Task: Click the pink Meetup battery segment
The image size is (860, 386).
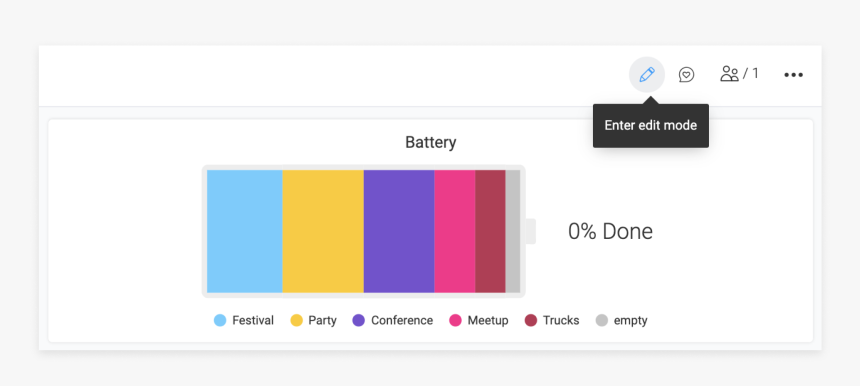Action: (x=455, y=231)
